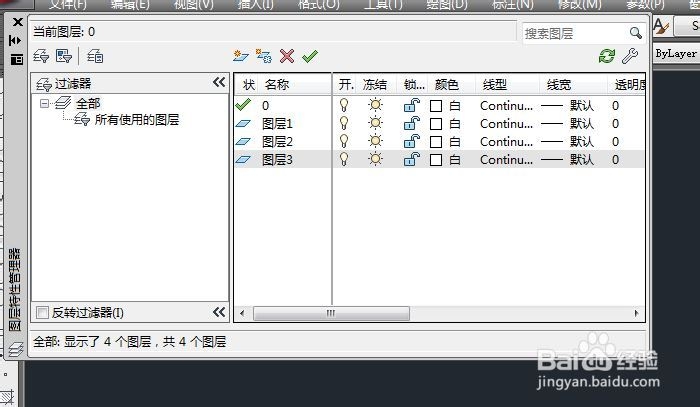
Task: Select layer name 图层3
Action: (277, 159)
